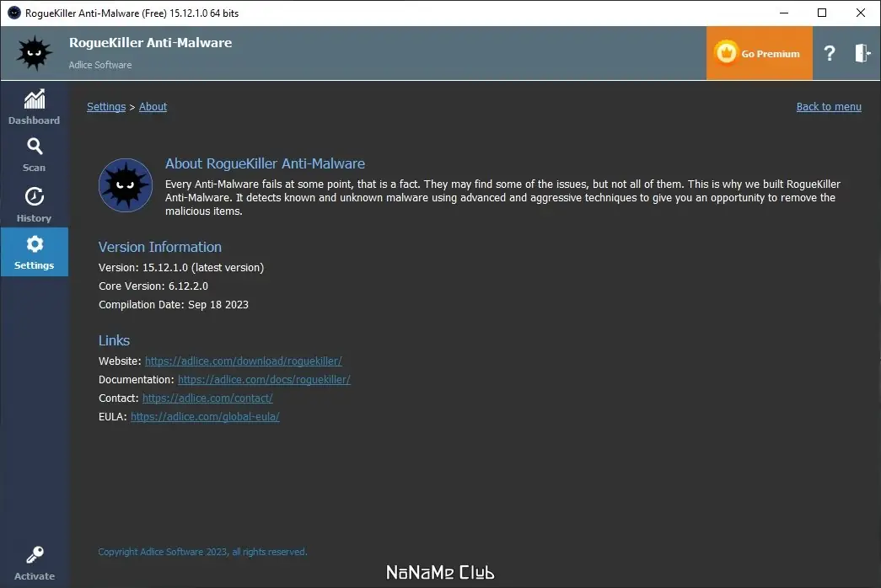881x588 pixels.
Task: Click the Version 15.12.1.0 text line
Action: point(181,267)
